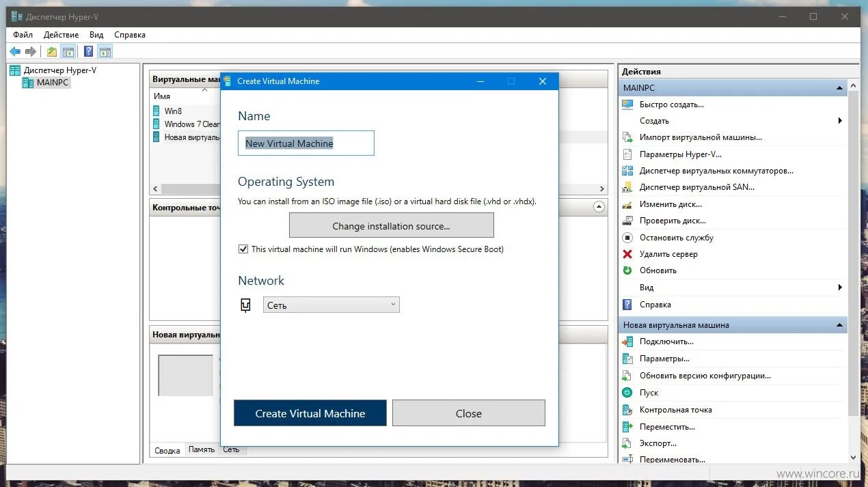The image size is (868, 487).
Task: Click the Show/Hide action pane toolbar icon
Action: click(105, 51)
